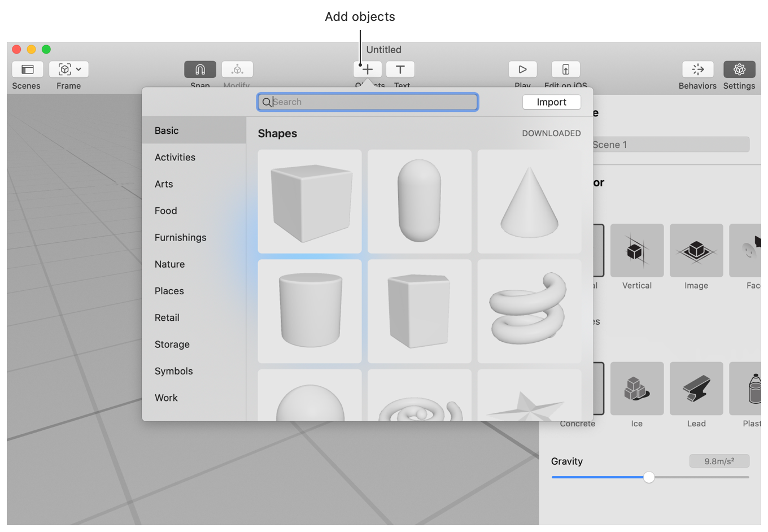
Task: Select the Snap tool
Action: (200, 69)
